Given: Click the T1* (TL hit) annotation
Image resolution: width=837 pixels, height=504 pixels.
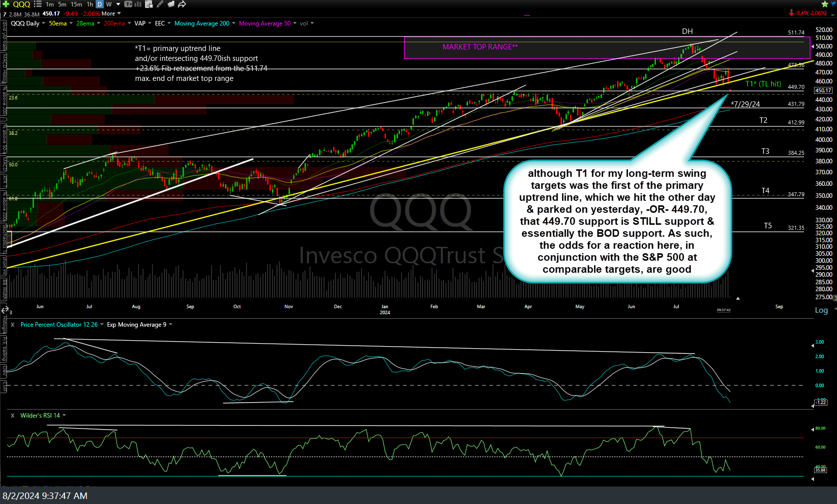Looking at the screenshot, I should (x=763, y=84).
